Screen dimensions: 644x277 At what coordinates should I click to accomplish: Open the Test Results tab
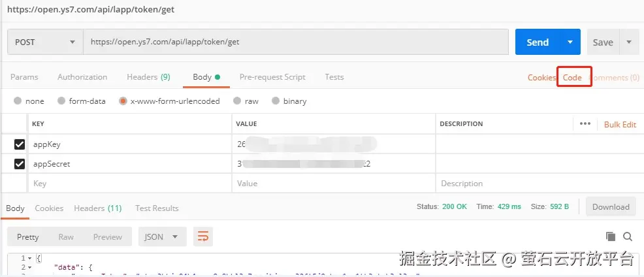coord(157,208)
